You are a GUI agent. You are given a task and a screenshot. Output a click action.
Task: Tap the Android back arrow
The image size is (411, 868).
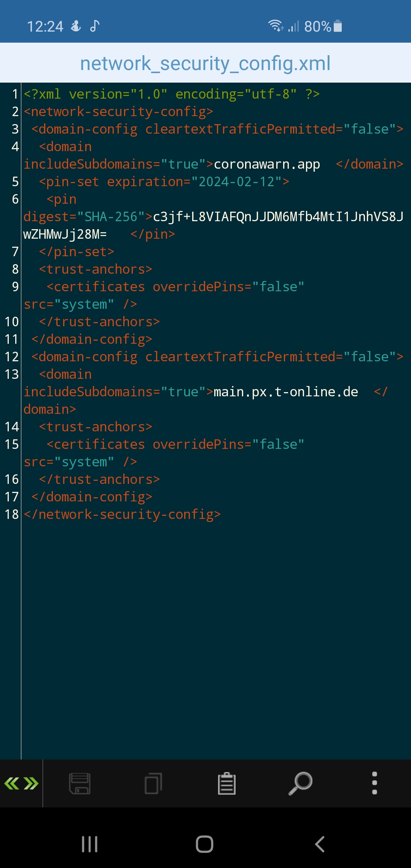(x=320, y=844)
